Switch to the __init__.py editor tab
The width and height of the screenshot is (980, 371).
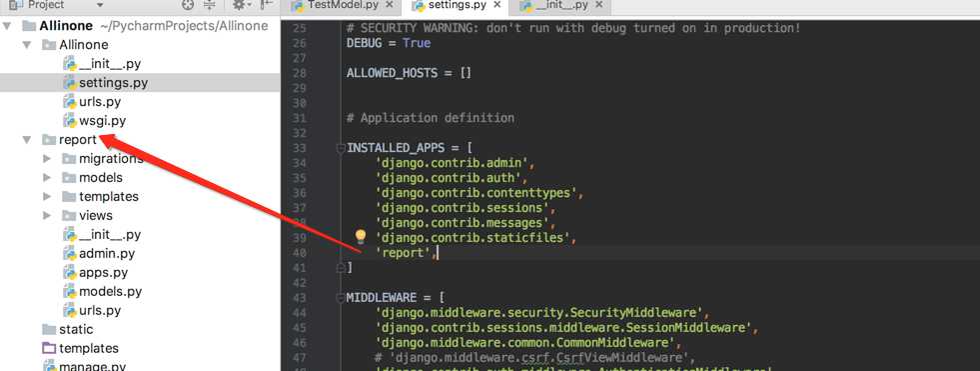561,5
